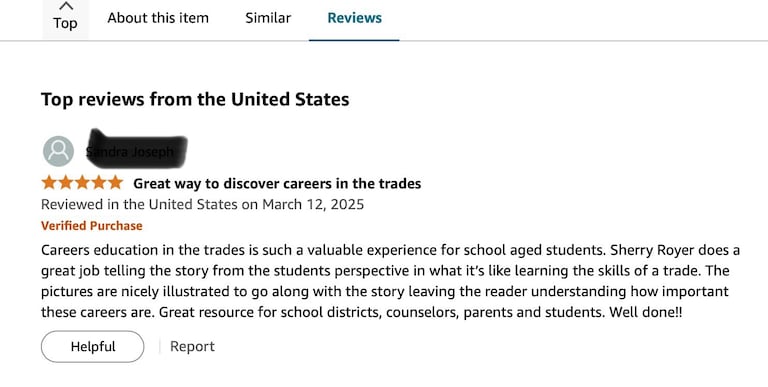Screen dimensions: 768x387
Task: Click the second orange rating star
Action: (x=66, y=183)
